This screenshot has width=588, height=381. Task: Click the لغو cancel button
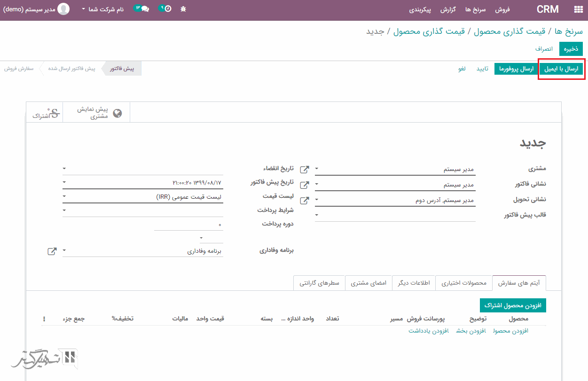462,69
